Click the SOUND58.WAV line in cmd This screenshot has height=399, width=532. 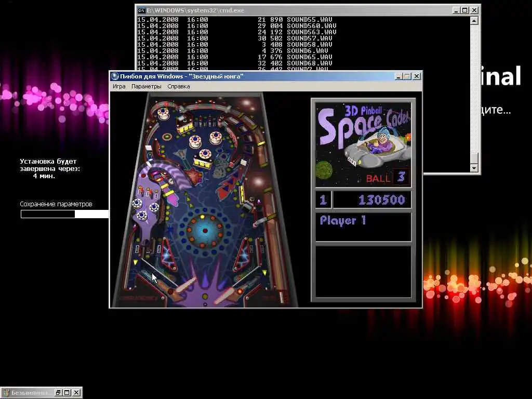234,45
